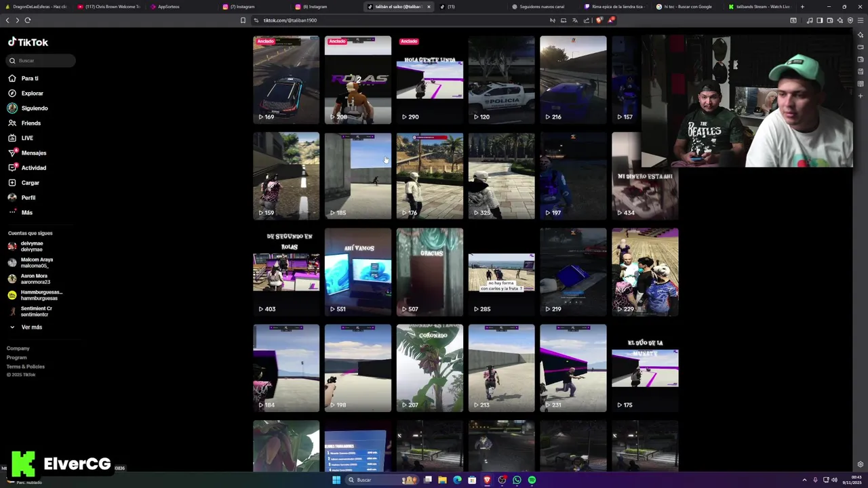868x488 pixels.
Task: Open Perfil page
Action: (22, 198)
